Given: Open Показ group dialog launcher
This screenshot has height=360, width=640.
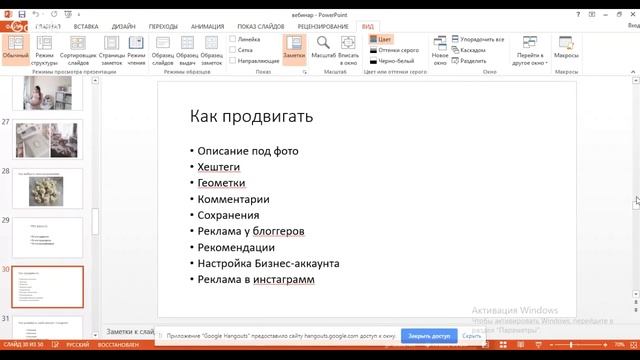Looking at the screenshot, I should tap(304, 72).
